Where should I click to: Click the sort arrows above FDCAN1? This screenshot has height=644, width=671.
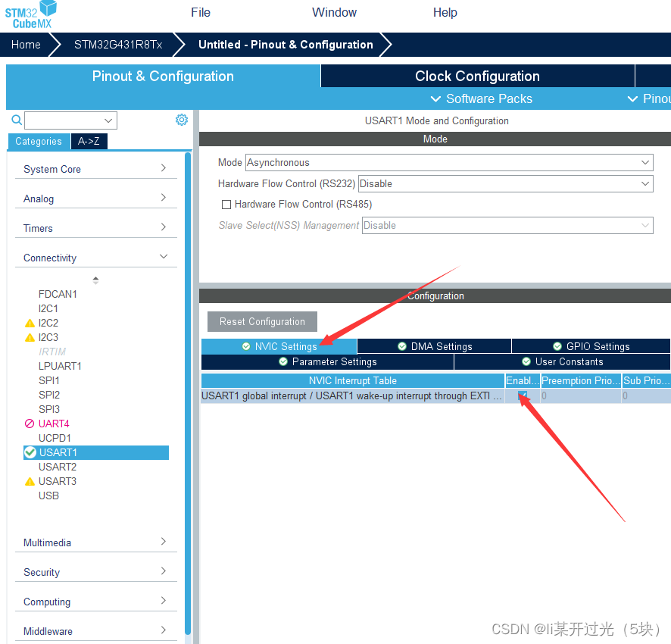[x=95, y=280]
